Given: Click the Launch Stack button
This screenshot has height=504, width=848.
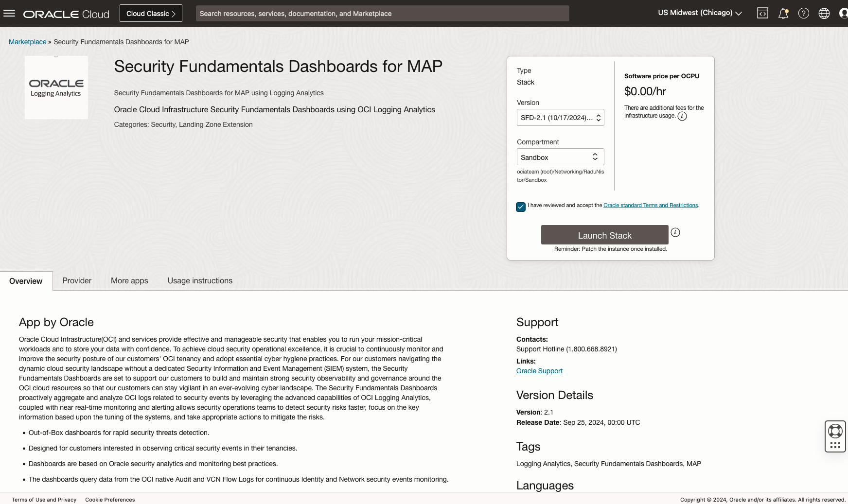Looking at the screenshot, I should click(604, 235).
